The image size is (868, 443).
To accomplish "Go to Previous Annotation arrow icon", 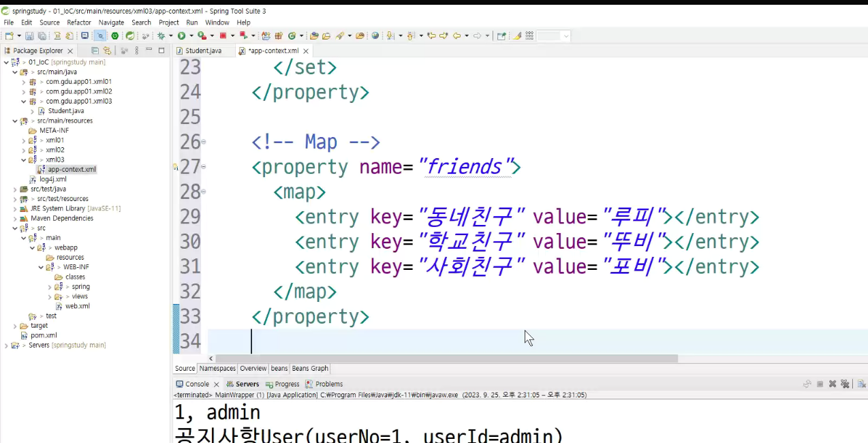I will (x=410, y=35).
